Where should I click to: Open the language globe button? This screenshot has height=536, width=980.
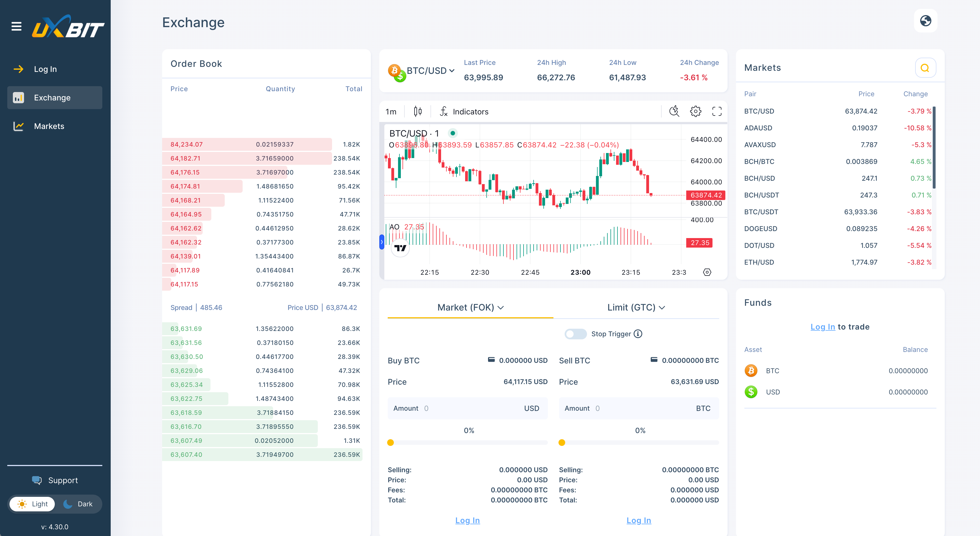point(925,20)
